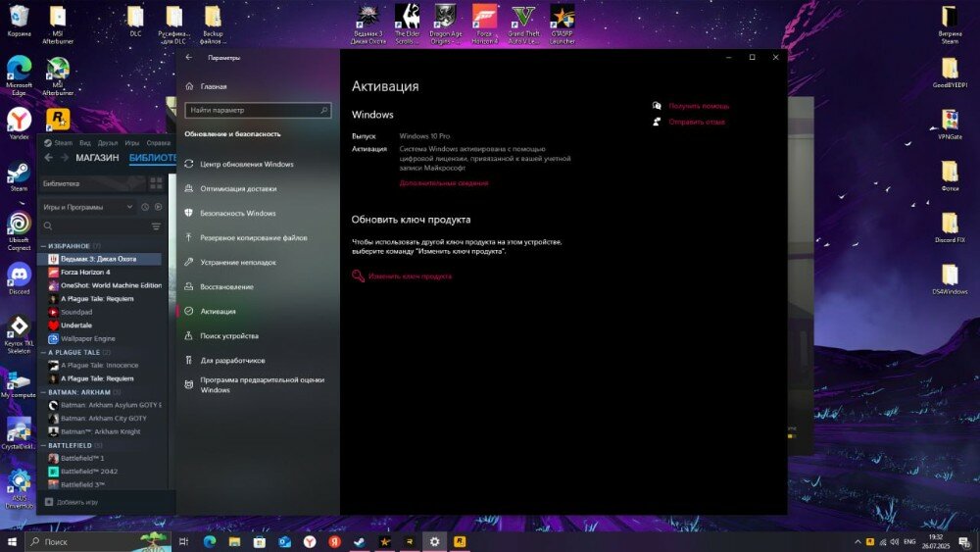Screen dimensions: 980x552
Task: Show hidden tray icons chevron
Action: 857,541
